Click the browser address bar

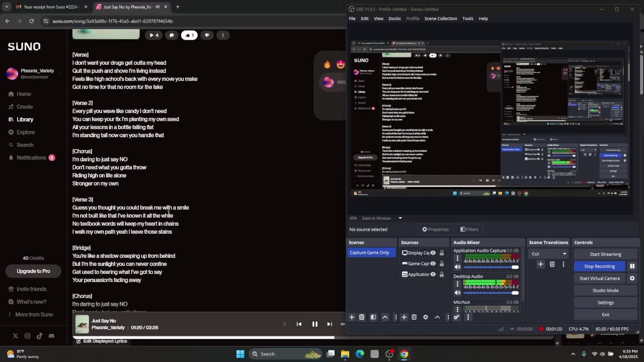click(x=191, y=21)
